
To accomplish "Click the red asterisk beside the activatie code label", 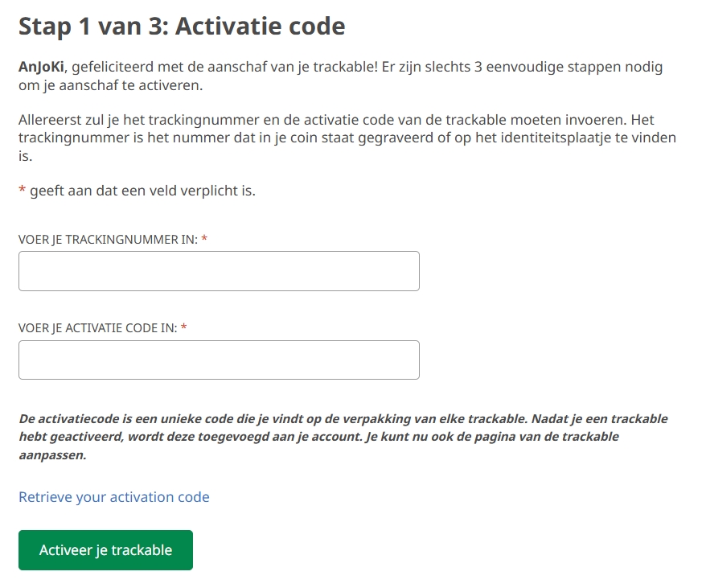I will 185,328.
